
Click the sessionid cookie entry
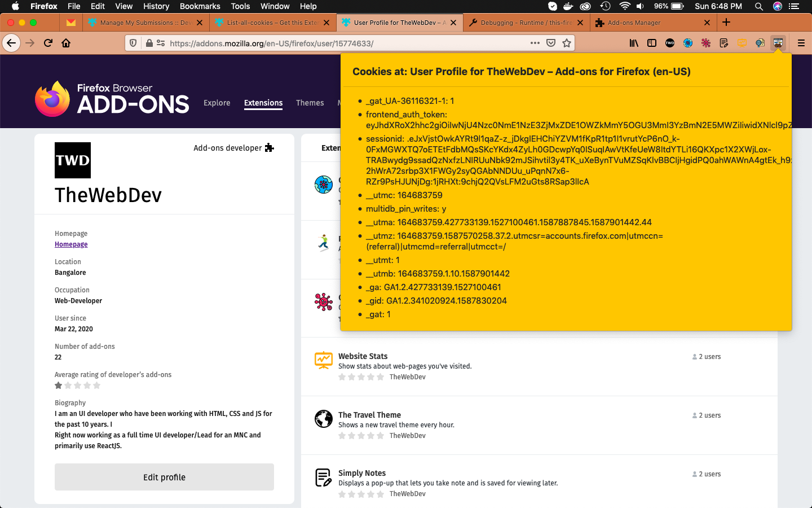(x=579, y=160)
